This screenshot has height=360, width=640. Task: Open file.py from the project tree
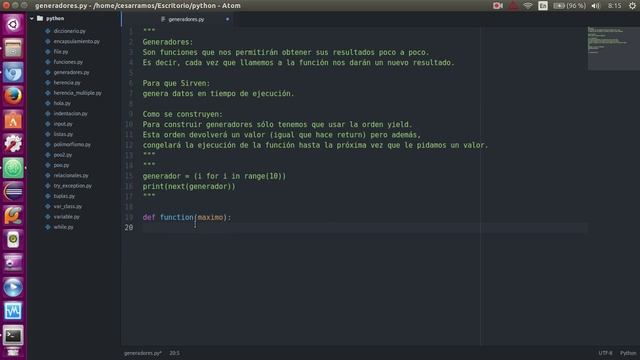(x=61, y=52)
